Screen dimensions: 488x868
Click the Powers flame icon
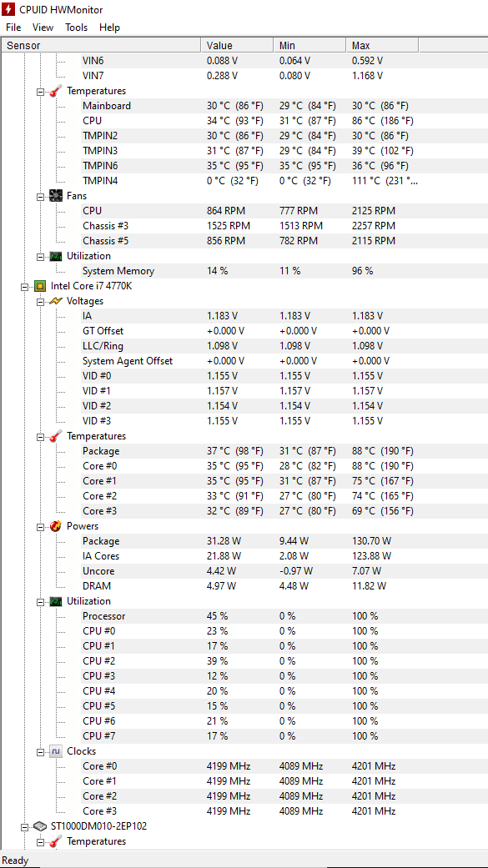pyautogui.click(x=56, y=526)
